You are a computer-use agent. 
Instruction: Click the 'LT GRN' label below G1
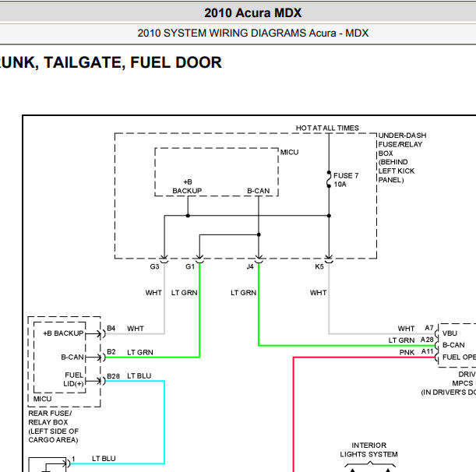pos(185,293)
